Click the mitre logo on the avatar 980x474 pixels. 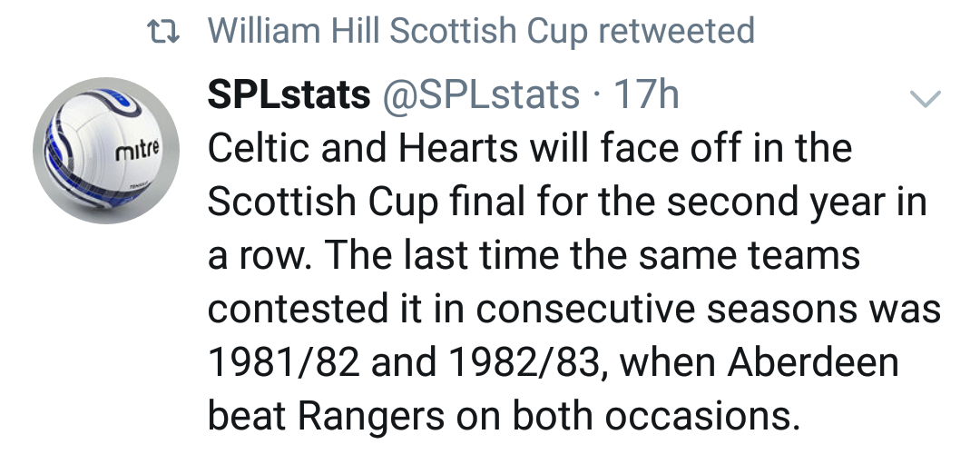click(x=139, y=150)
